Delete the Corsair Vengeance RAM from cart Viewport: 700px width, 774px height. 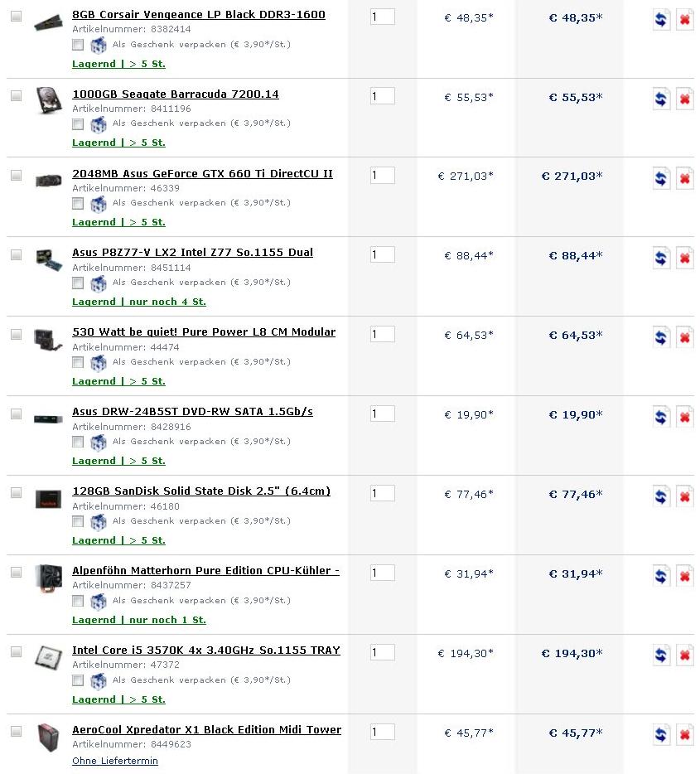click(685, 20)
